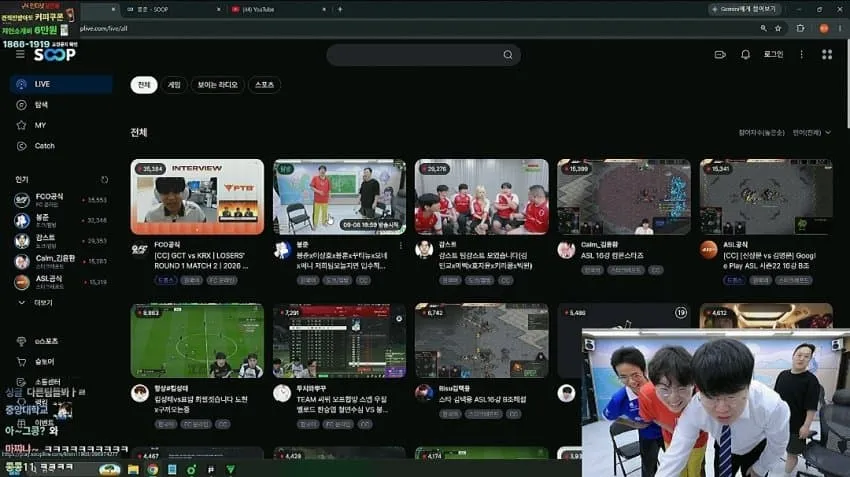Open Catch in sidebar
850x477 pixels.
click(61, 146)
